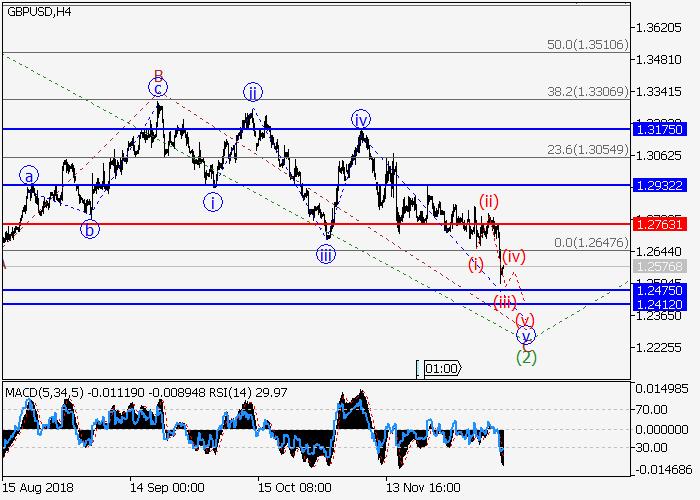Click the blue circled wave label b

coord(90,229)
